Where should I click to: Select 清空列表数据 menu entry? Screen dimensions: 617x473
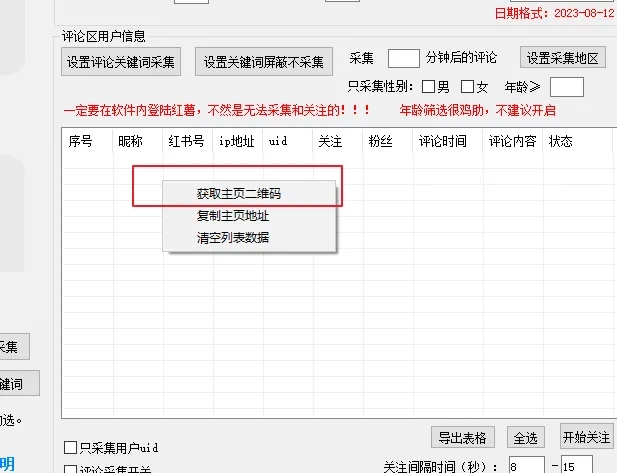(249, 238)
